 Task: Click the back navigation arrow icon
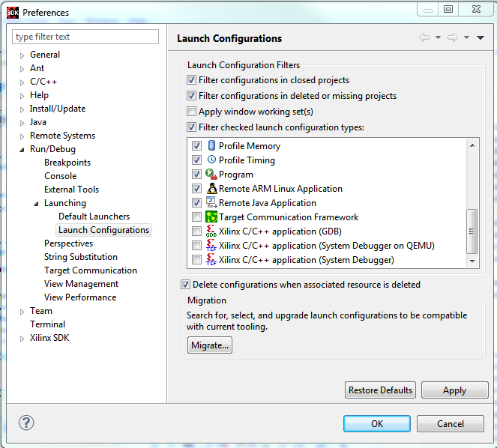click(424, 37)
